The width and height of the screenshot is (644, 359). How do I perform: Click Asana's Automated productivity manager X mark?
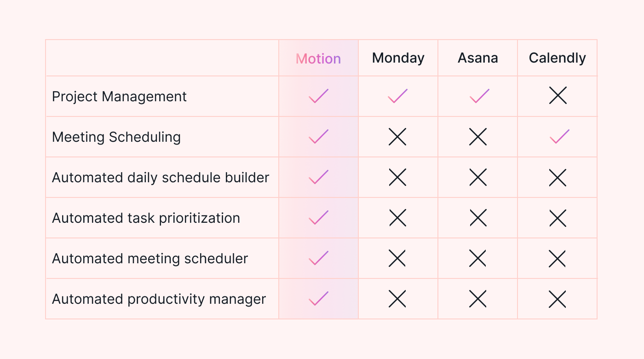click(x=478, y=299)
